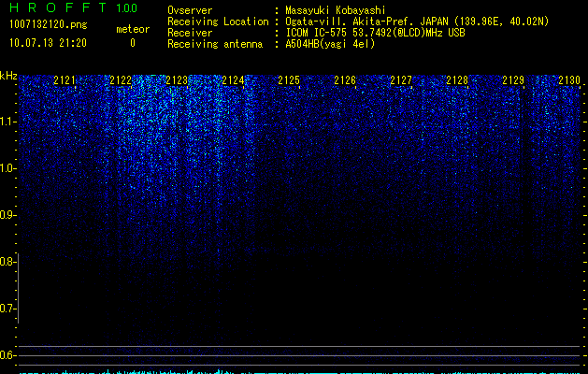588x374 pixels.
Task: Click the 0.7 frequency axis label
Action: coord(7,309)
